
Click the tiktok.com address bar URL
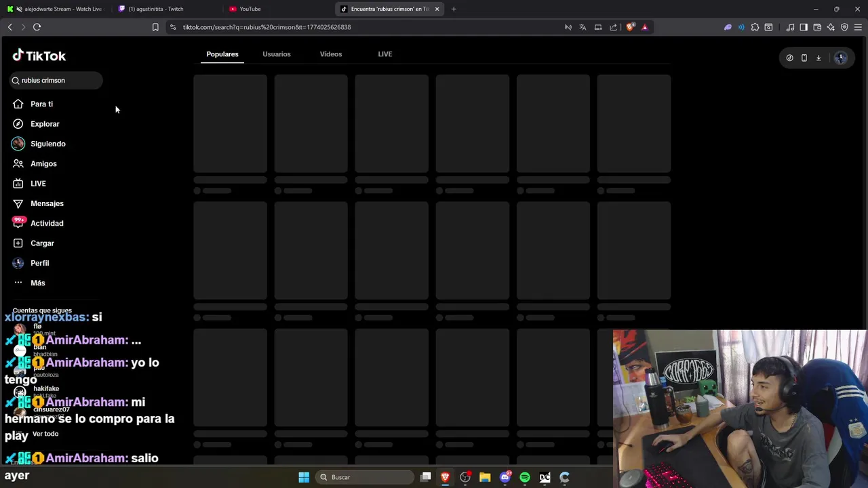267,27
